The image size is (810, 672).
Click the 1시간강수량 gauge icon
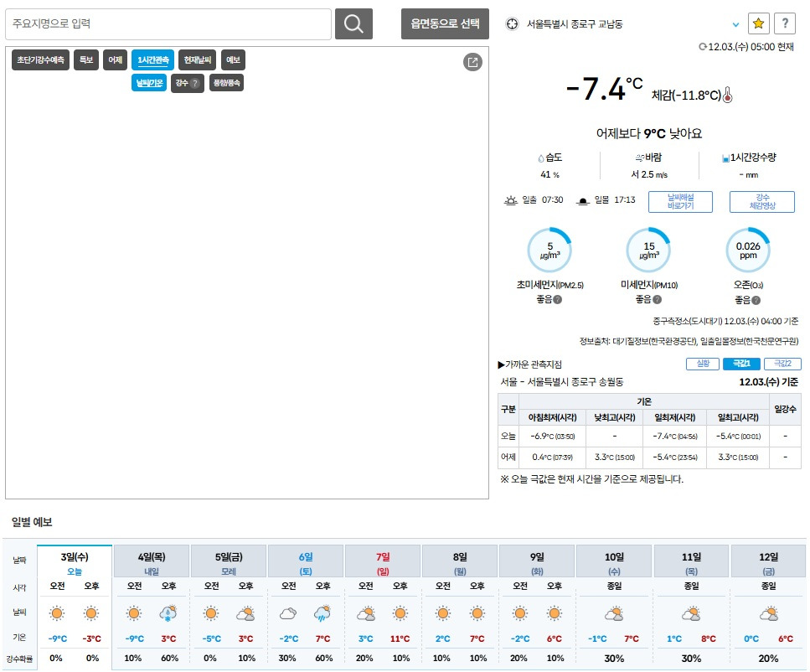point(725,158)
